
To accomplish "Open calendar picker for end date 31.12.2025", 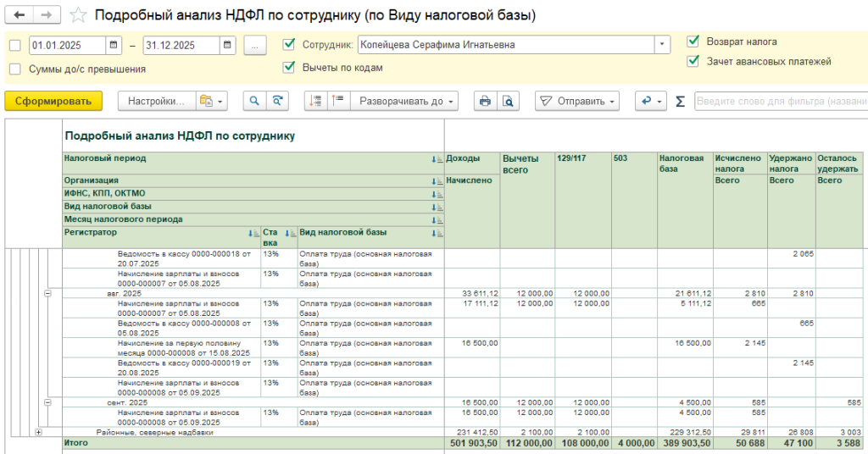I will [x=227, y=45].
